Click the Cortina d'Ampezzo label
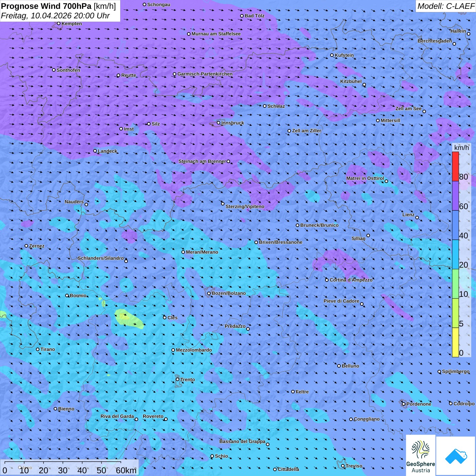This screenshot has height=476, width=476. pyautogui.click(x=351, y=280)
